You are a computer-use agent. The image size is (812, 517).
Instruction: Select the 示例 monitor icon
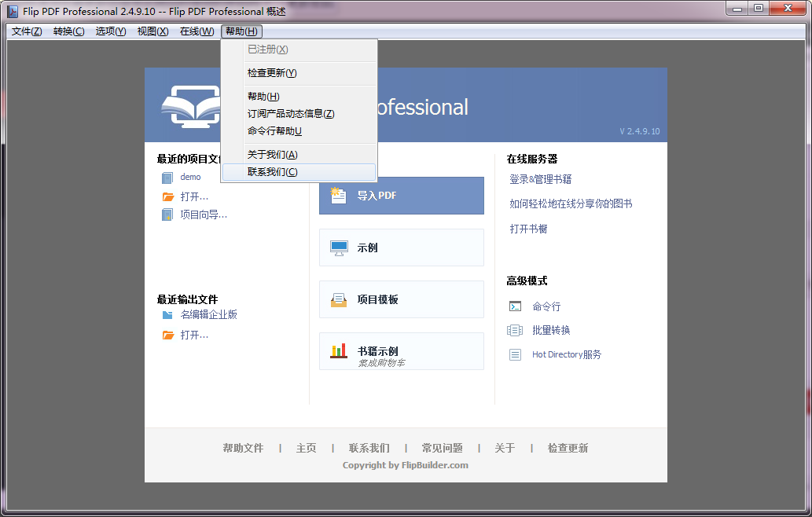(x=338, y=247)
